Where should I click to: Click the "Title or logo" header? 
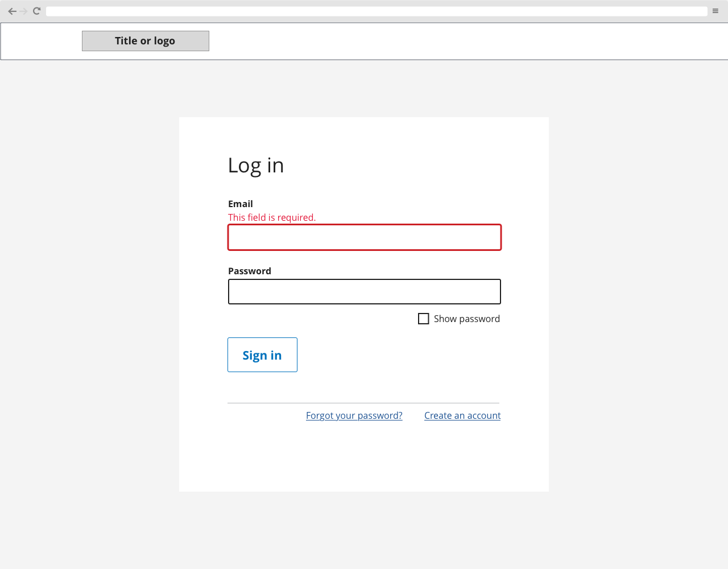(x=145, y=40)
